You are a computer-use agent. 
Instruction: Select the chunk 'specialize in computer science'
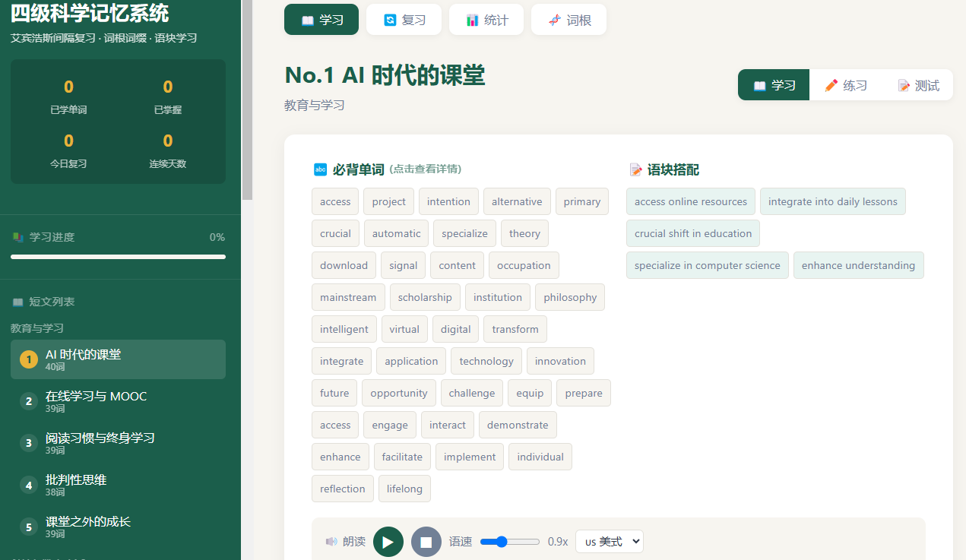pos(708,265)
